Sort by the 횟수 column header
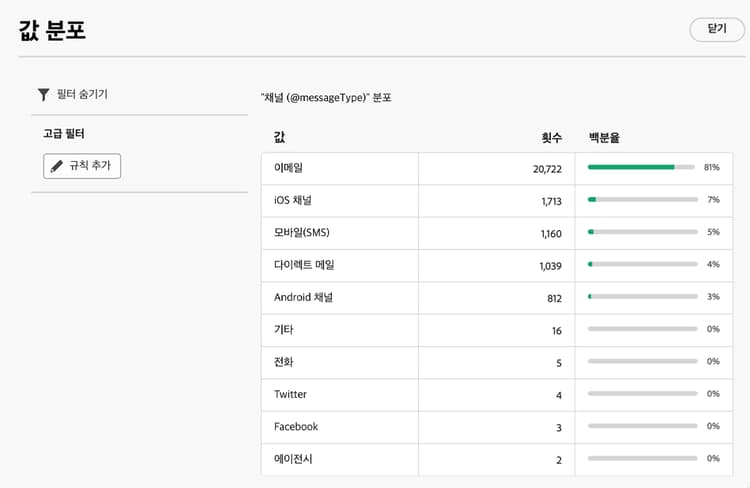This screenshot has width=750, height=488. pos(551,137)
